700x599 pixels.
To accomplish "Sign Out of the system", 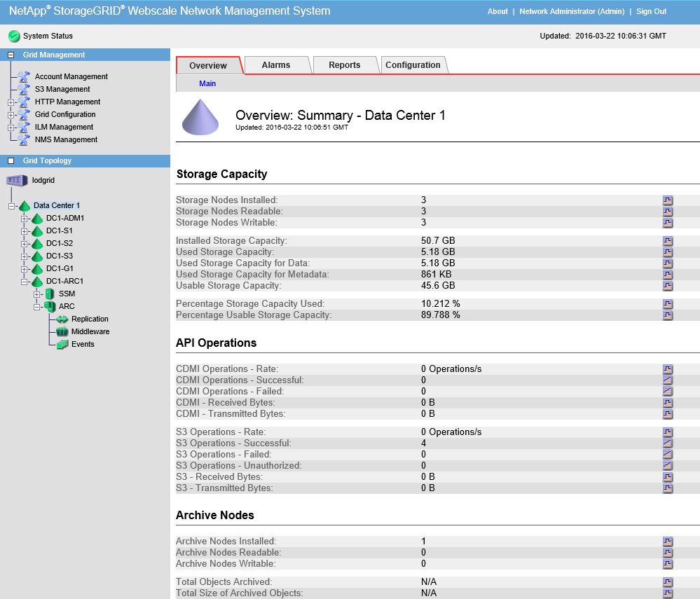I will 652,12.
